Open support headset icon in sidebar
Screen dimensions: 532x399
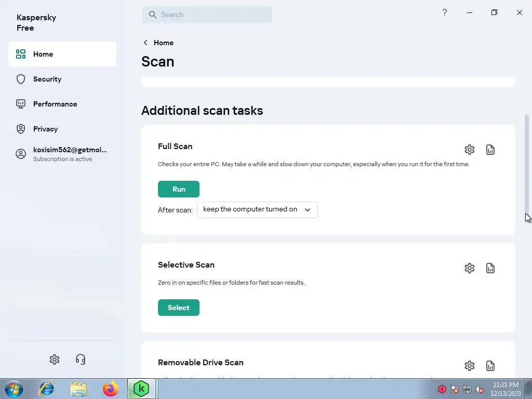click(x=81, y=360)
